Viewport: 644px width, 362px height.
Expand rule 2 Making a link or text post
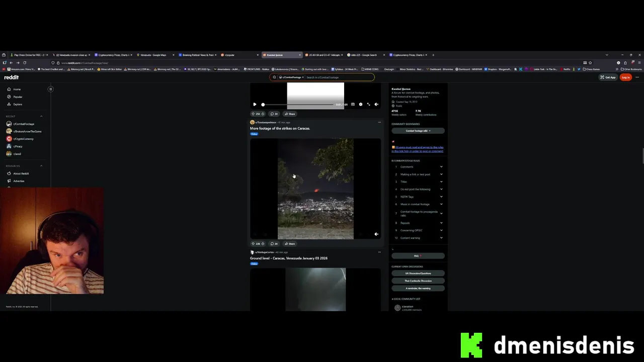(x=418, y=174)
